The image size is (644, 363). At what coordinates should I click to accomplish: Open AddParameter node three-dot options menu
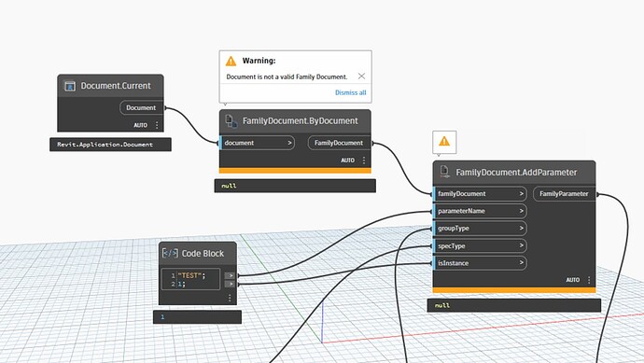click(589, 280)
